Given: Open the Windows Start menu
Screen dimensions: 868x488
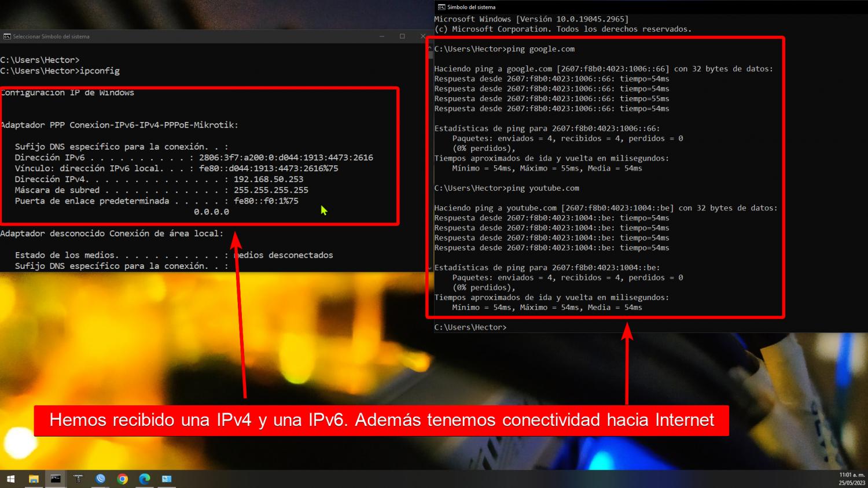Looking at the screenshot, I should (10, 479).
